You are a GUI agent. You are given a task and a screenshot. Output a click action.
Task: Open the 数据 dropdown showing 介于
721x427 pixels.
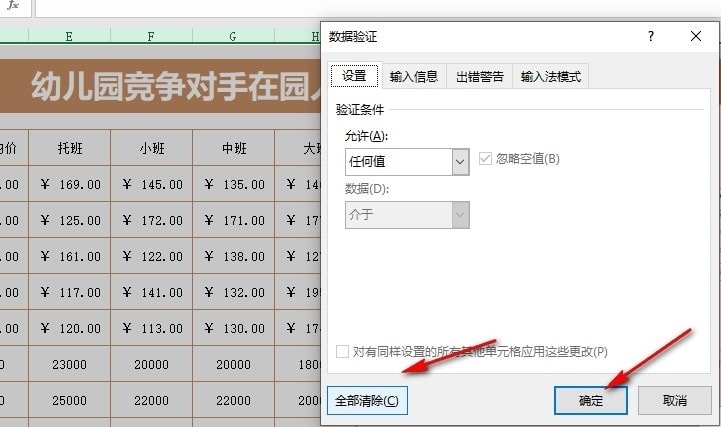click(x=407, y=215)
